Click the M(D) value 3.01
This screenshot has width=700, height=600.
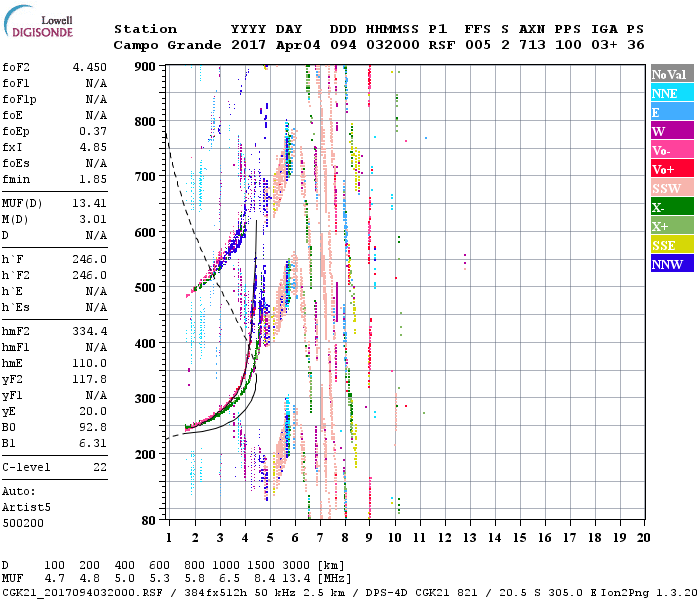point(93,220)
